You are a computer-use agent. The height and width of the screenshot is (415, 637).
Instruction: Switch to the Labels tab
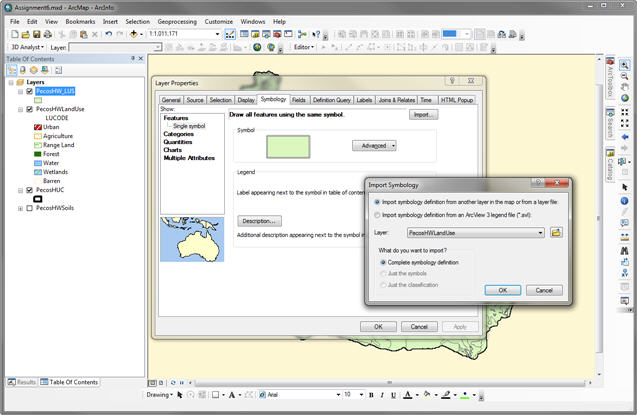point(364,100)
